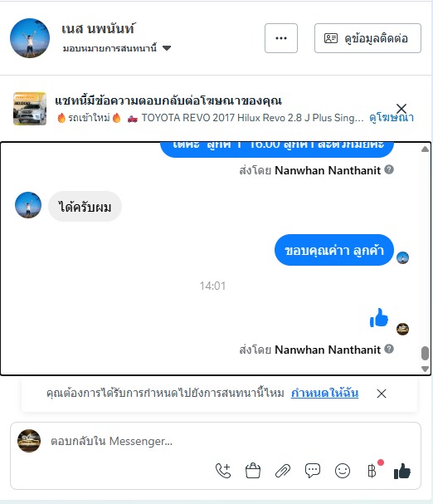Click the phone call icon in composer
Screen dimensions: 433x504
223,471
